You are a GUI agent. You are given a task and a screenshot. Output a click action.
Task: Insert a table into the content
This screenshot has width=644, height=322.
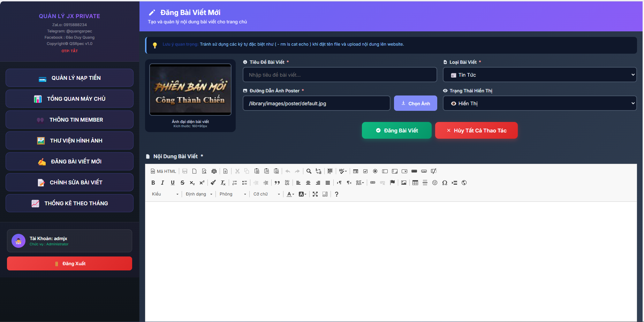point(415,183)
